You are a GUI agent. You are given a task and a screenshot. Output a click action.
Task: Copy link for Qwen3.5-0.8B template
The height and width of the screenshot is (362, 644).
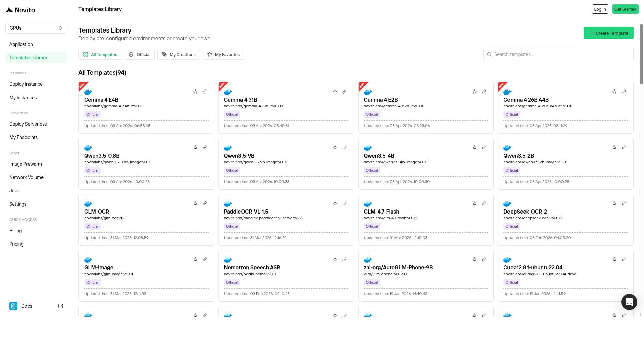click(x=205, y=147)
